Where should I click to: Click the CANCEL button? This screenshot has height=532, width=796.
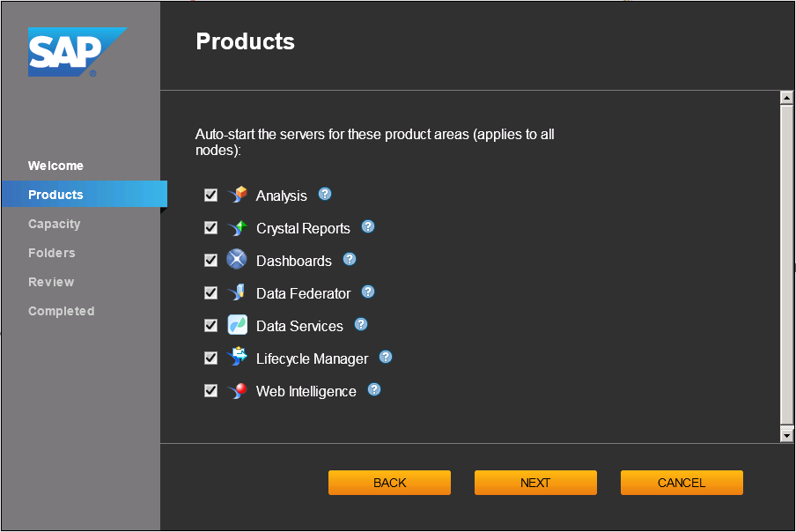point(682,483)
